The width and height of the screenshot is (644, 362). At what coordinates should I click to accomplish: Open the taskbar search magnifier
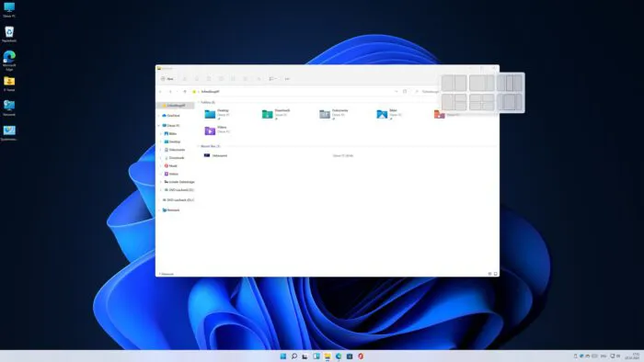click(294, 356)
